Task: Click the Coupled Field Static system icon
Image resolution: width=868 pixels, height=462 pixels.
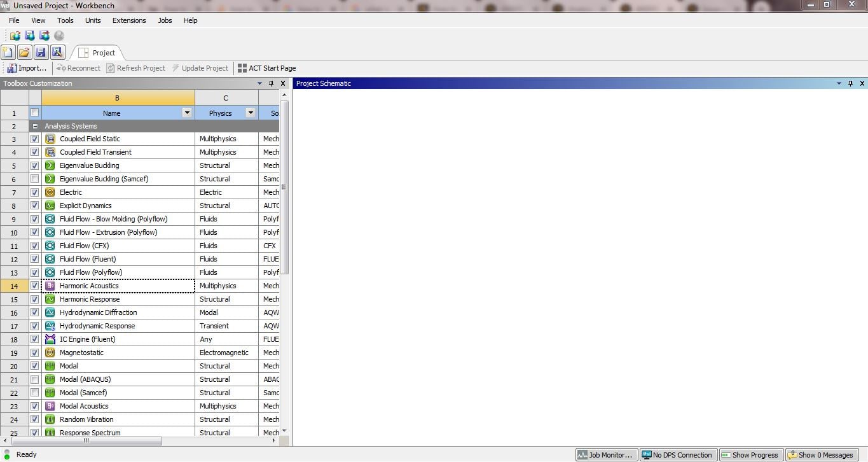Action: coord(50,139)
